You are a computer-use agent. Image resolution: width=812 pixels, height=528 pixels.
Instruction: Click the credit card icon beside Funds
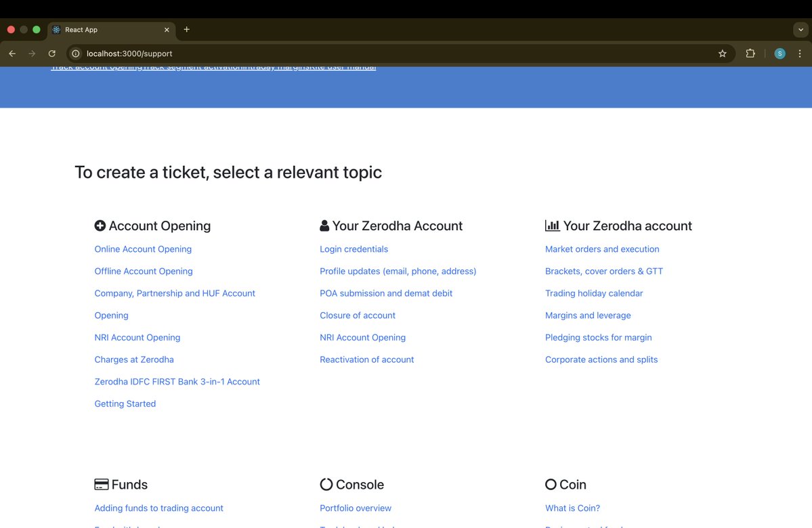[102, 485]
